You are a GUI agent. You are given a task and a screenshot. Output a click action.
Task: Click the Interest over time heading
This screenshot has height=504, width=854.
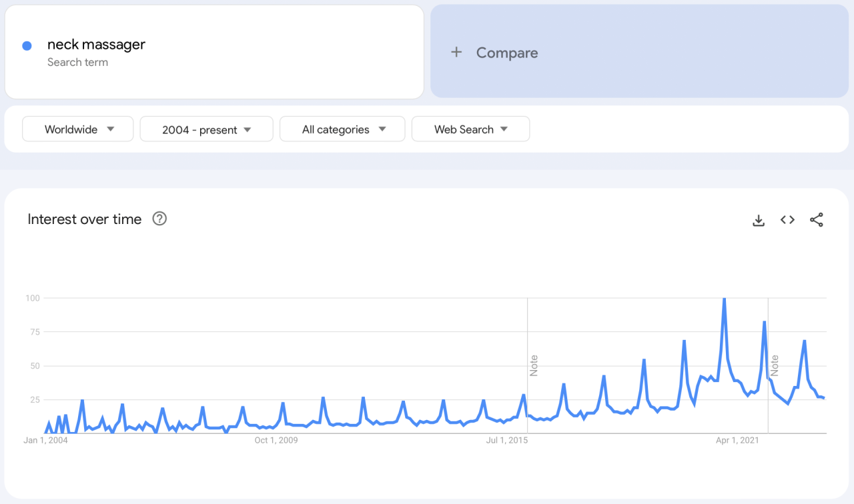point(84,219)
